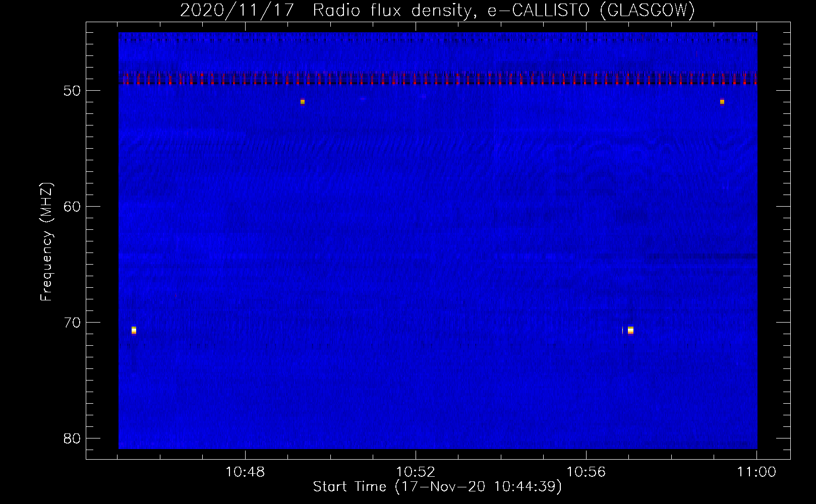Click the 60 tick label on frequency axis
Viewport: 816px width, 504px height.
(73, 207)
